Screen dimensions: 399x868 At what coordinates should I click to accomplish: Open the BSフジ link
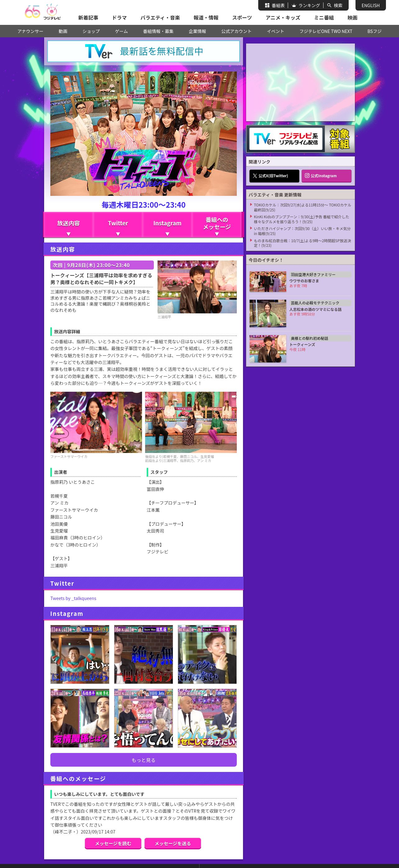374,31
